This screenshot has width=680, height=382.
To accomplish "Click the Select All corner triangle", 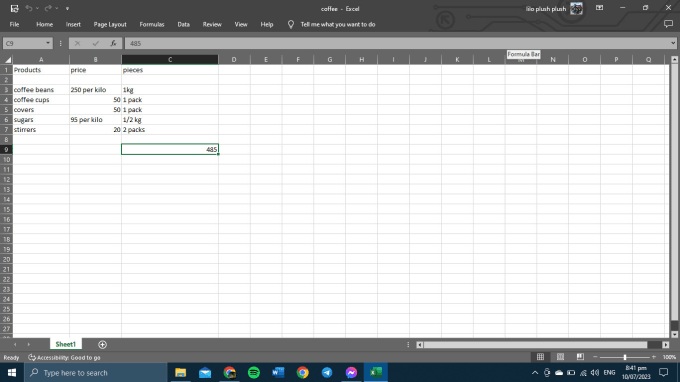I will pos(7,59).
